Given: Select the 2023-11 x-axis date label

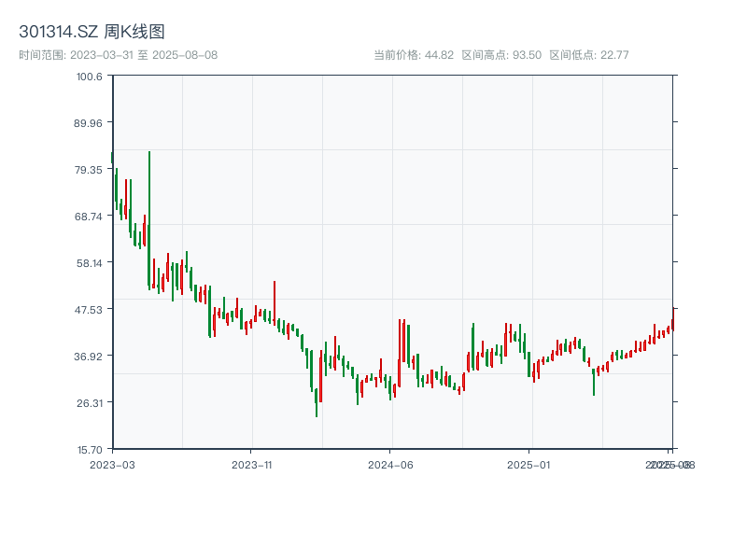Looking at the screenshot, I should coord(251,464).
